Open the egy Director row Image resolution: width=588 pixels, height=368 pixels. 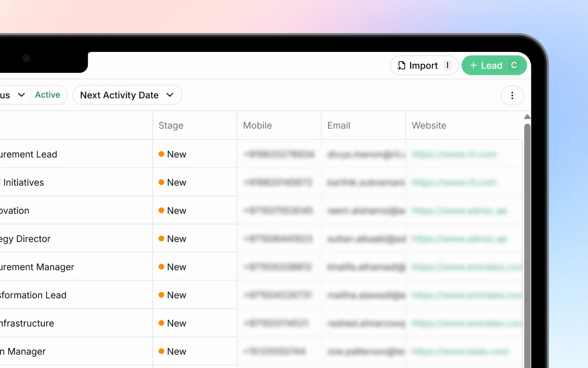point(25,239)
